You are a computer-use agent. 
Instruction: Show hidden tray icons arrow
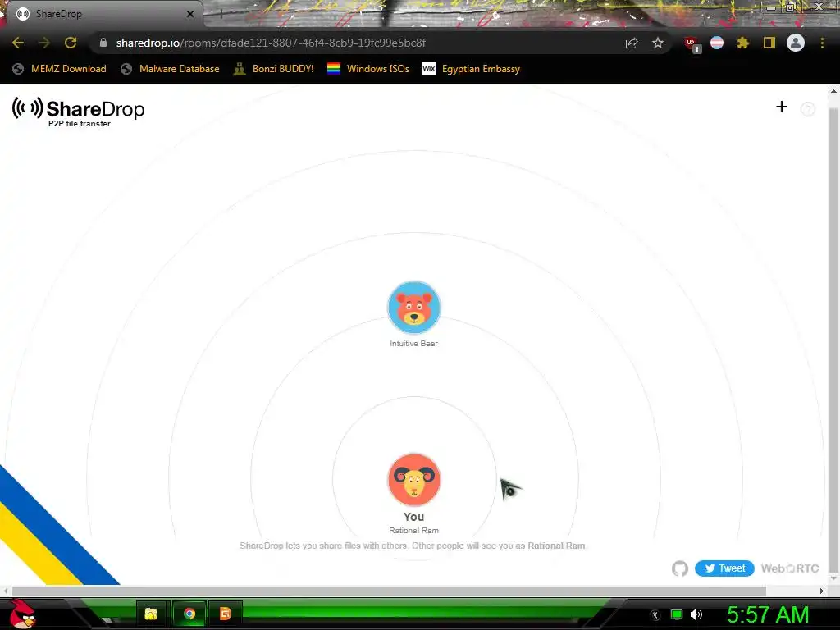(x=655, y=615)
